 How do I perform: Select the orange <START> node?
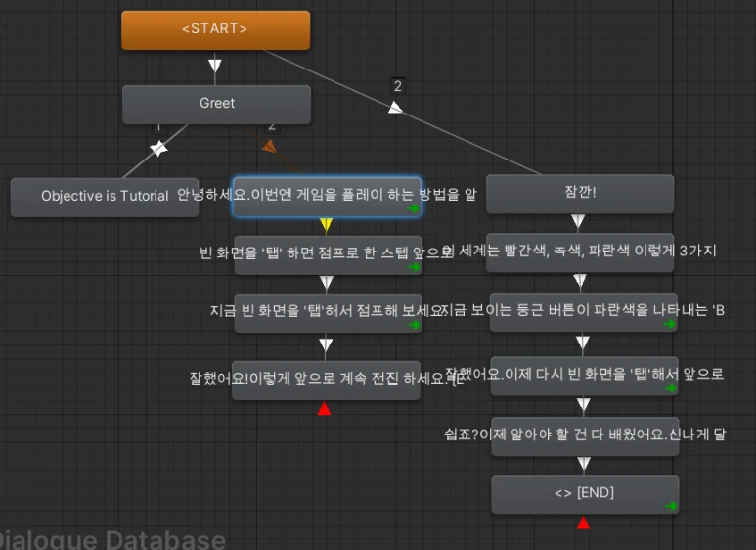pyautogui.click(x=215, y=30)
